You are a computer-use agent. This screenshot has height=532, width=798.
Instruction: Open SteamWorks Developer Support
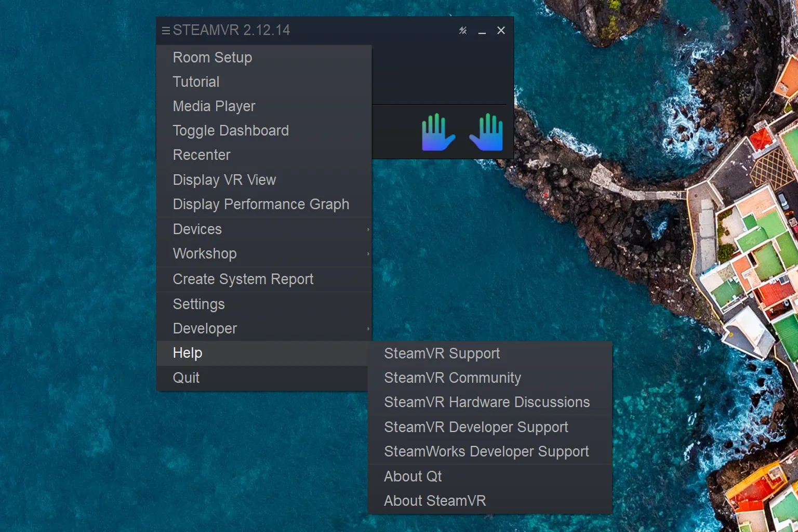[490, 451]
